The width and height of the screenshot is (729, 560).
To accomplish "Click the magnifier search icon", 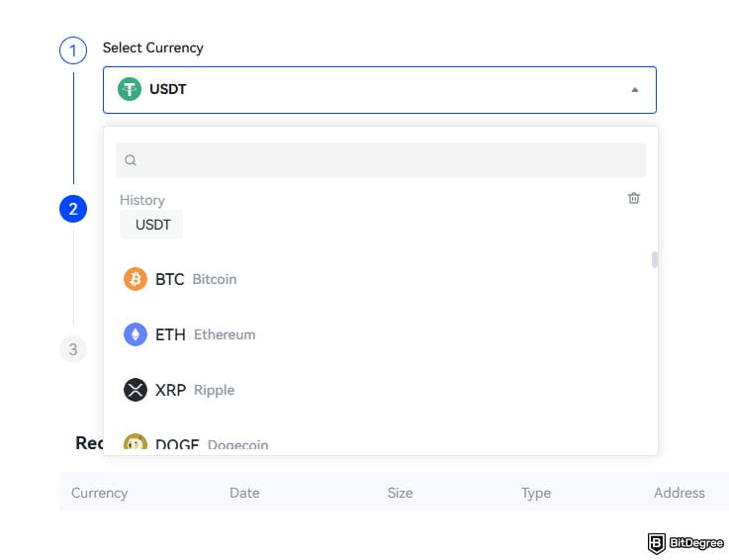I will pos(131,160).
